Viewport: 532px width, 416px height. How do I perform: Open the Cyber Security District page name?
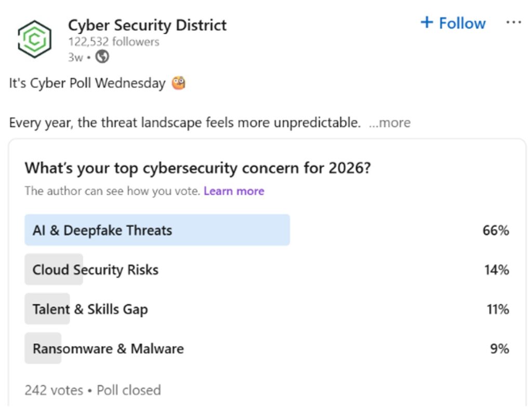147,25
